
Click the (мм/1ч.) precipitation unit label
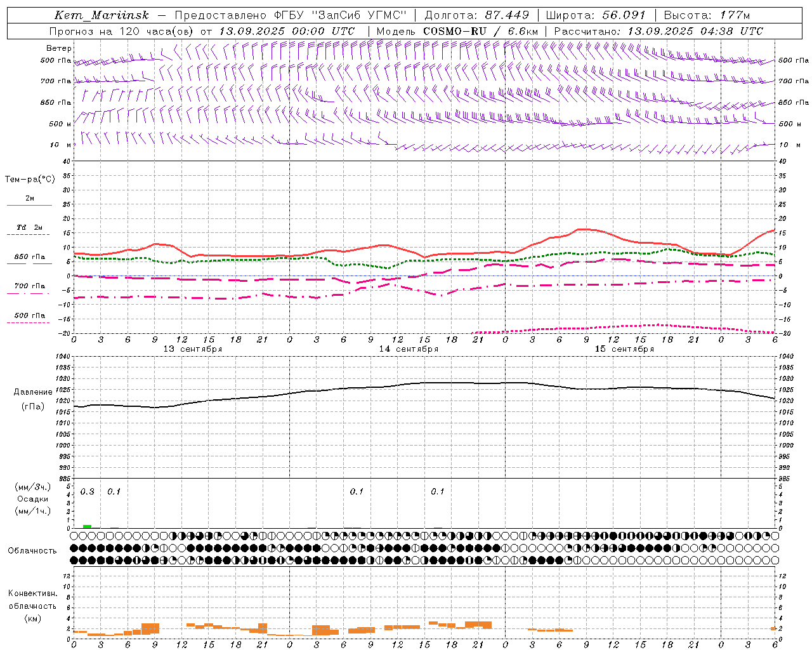[33, 511]
